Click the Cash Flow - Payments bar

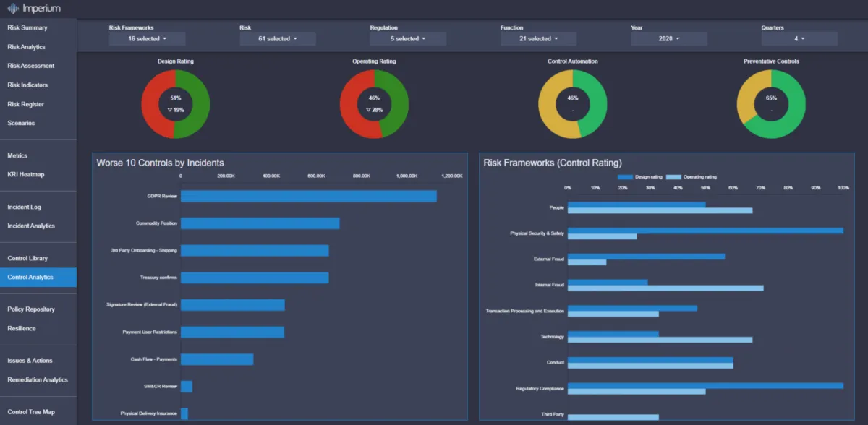217,359
